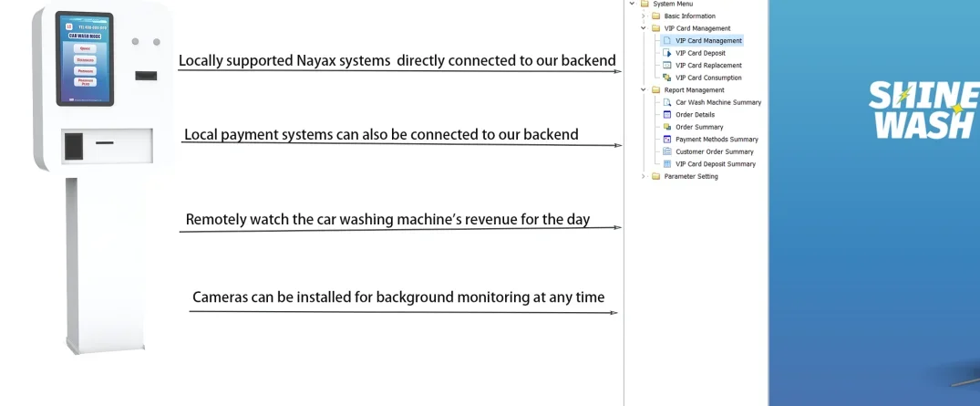980x406 pixels.
Task: Click the Order Summary icon
Action: 667,127
